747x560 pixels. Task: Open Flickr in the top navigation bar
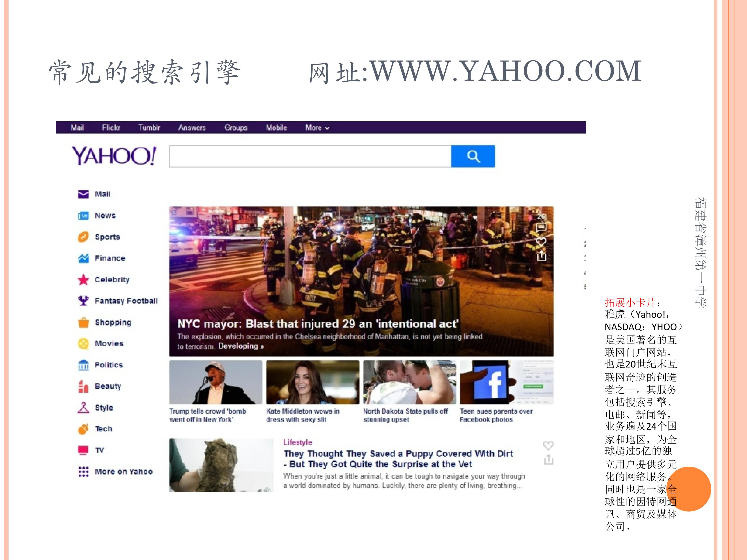point(111,128)
